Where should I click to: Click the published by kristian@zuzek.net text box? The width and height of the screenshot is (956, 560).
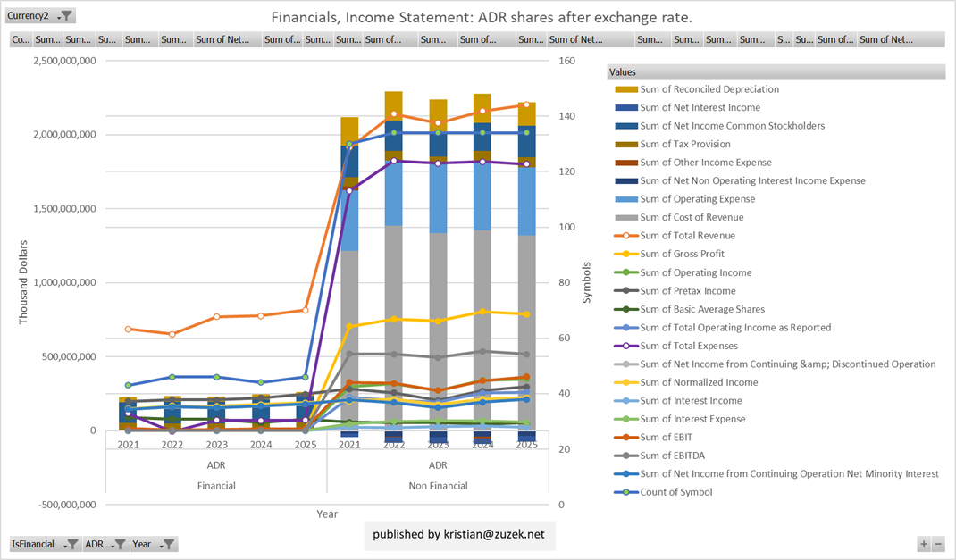point(459,534)
